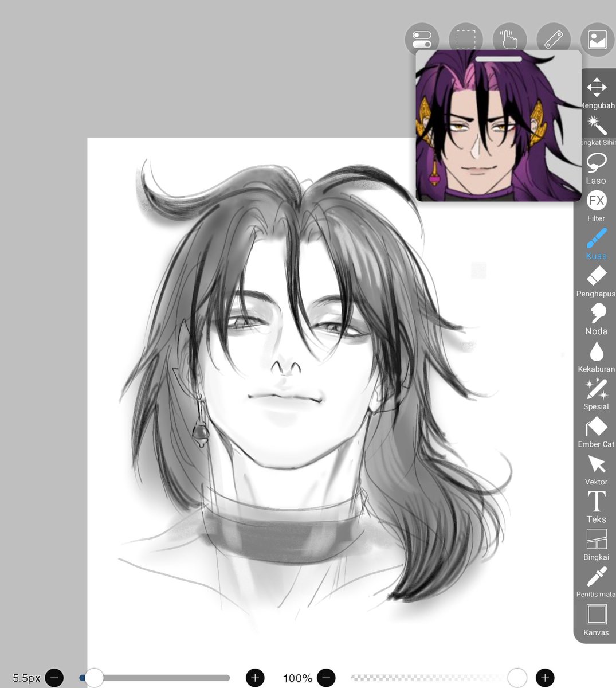616x688 pixels.
Task: Increase brush size with plus button
Action: click(255, 678)
